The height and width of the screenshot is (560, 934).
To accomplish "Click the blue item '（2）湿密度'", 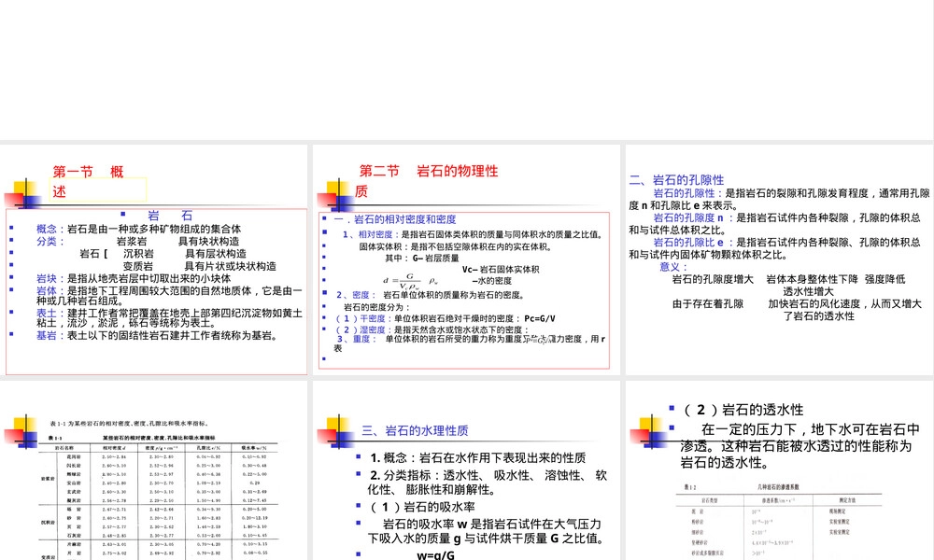I will pyautogui.click(x=361, y=329).
